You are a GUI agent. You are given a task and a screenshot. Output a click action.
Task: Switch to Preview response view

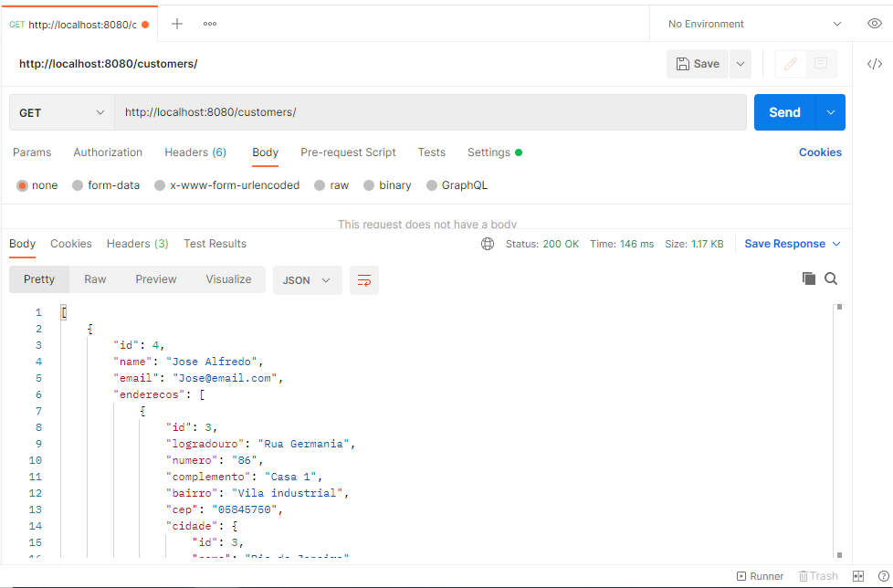156,279
